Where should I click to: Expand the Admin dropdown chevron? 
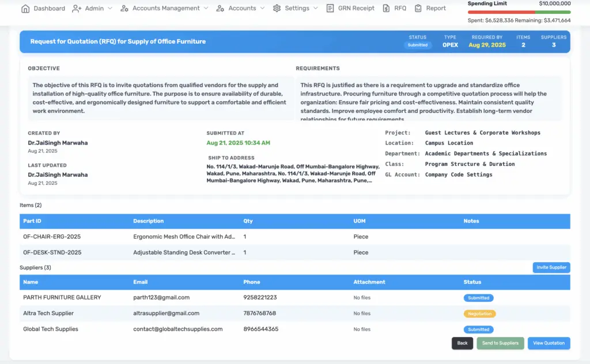pyautogui.click(x=110, y=9)
